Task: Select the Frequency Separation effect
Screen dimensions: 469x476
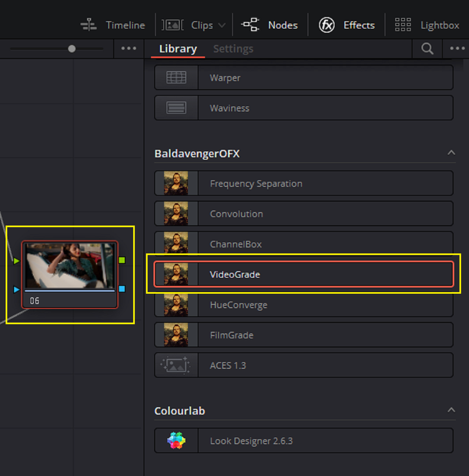Action: tap(304, 183)
